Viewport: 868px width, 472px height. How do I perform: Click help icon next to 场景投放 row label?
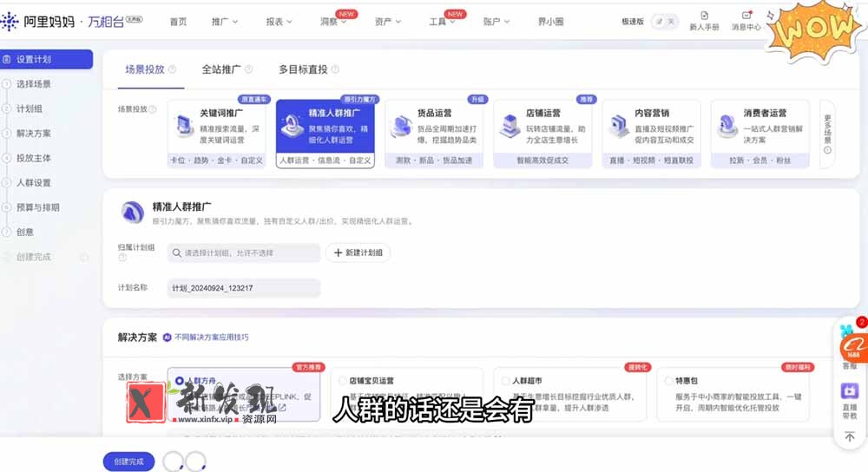tap(153, 109)
